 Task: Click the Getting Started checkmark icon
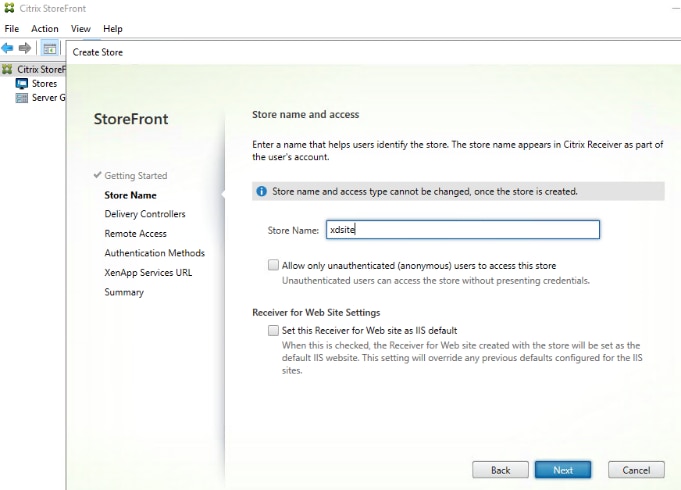(x=97, y=175)
